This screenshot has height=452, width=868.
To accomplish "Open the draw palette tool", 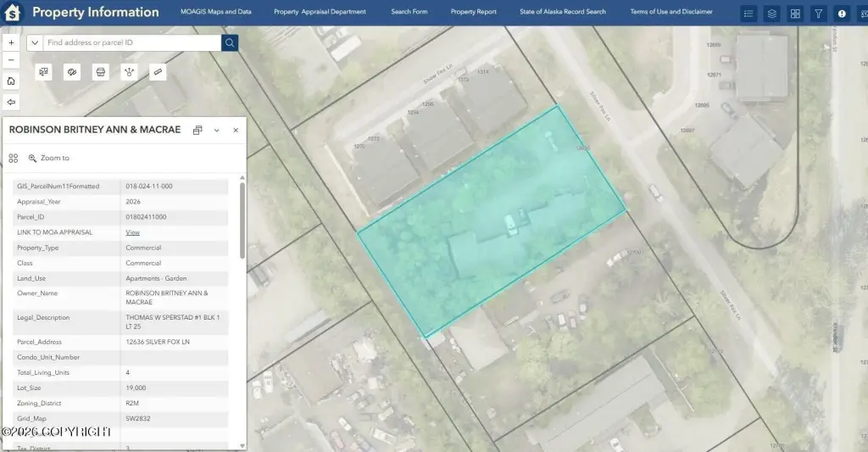I will click(x=72, y=72).
